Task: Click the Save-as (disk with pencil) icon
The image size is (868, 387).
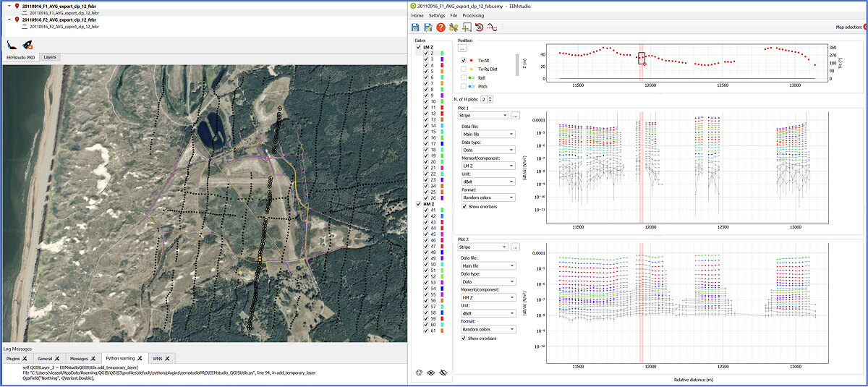Action: pos(427,27)
